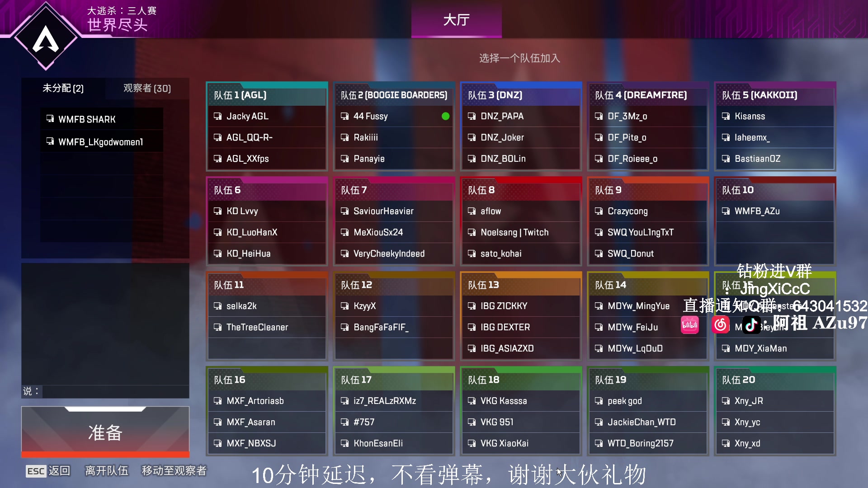Select the 大厅 tab at the top
Screen dimensions: 868x488
(456, 20)
